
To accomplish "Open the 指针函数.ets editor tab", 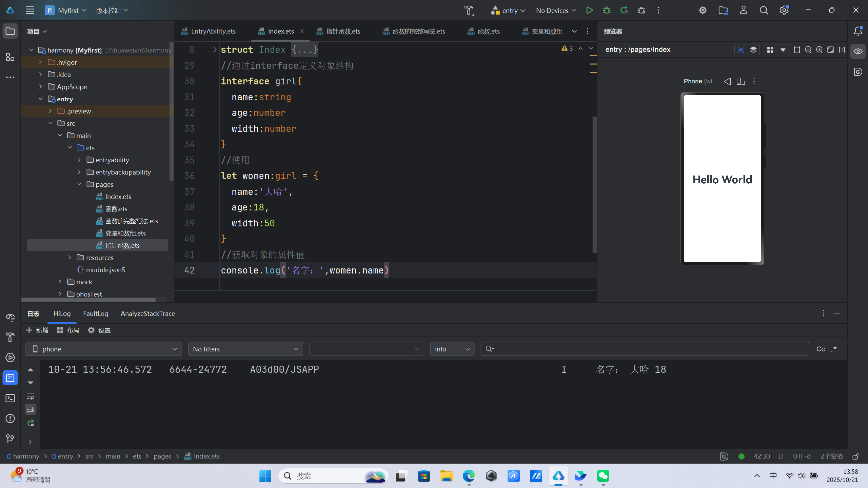I will (x=342, y=31).
